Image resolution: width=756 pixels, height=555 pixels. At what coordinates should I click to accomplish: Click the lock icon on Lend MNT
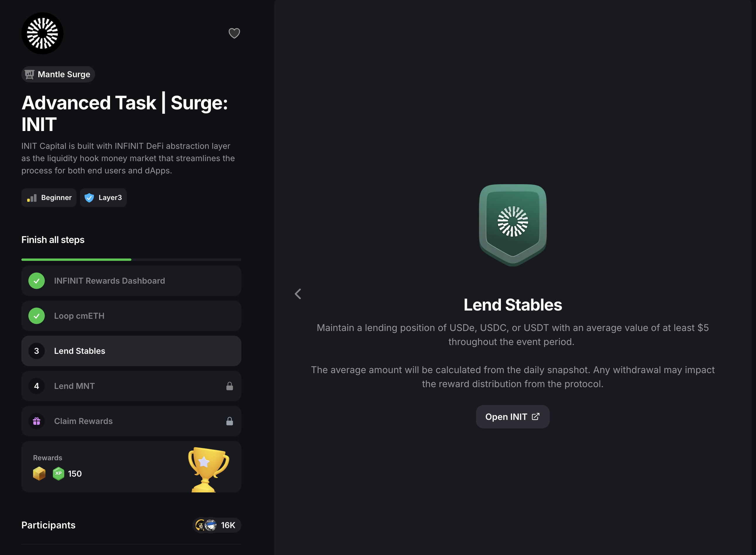click(x=230, y=386)
